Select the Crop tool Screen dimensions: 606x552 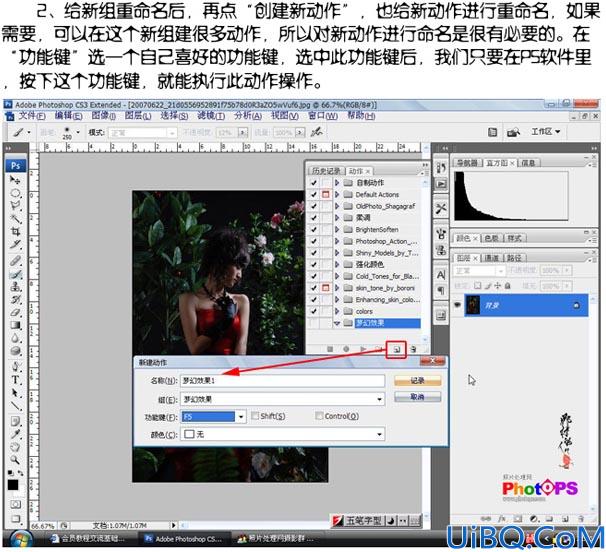(15, 232)
